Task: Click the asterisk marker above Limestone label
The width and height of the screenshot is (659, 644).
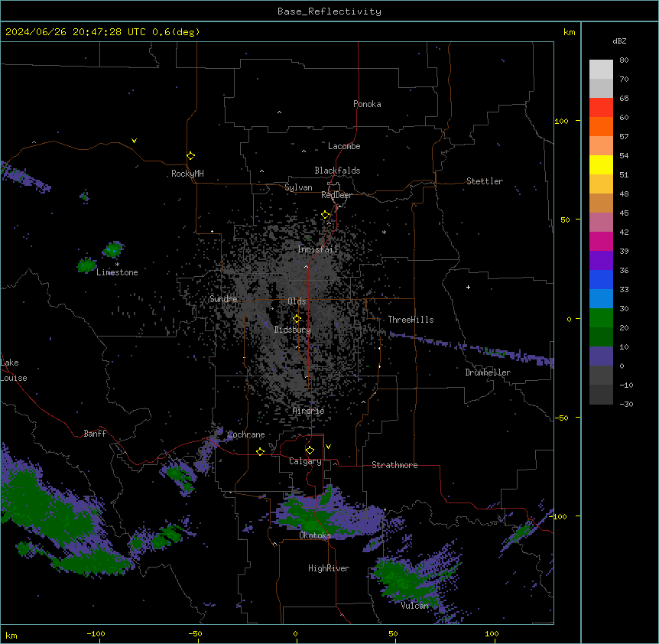Action: click(117, 265)
